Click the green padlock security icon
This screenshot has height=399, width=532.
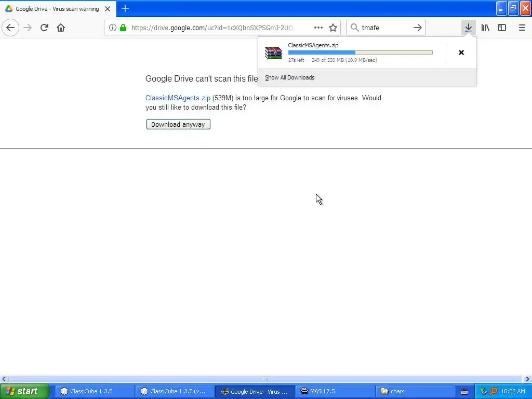(x=123, y=28)
